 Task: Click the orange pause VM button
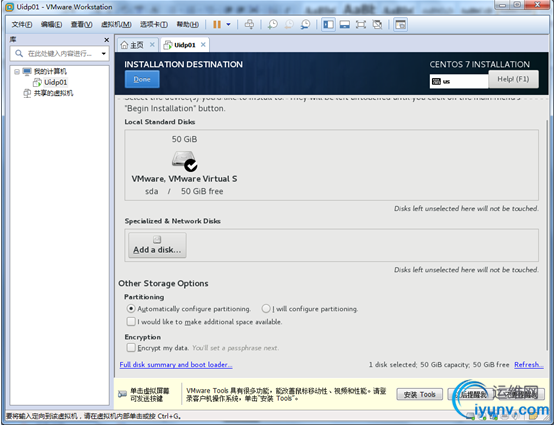point(217,24)
